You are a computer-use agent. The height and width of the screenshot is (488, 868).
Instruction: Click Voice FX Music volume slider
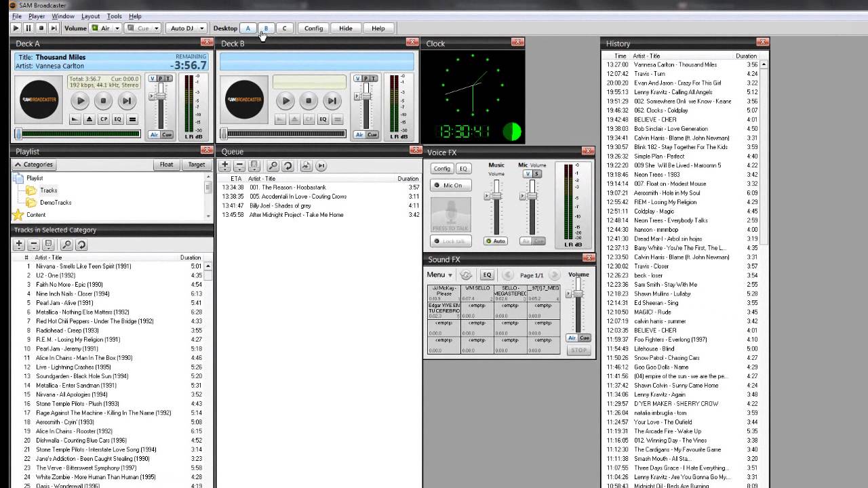496,196
